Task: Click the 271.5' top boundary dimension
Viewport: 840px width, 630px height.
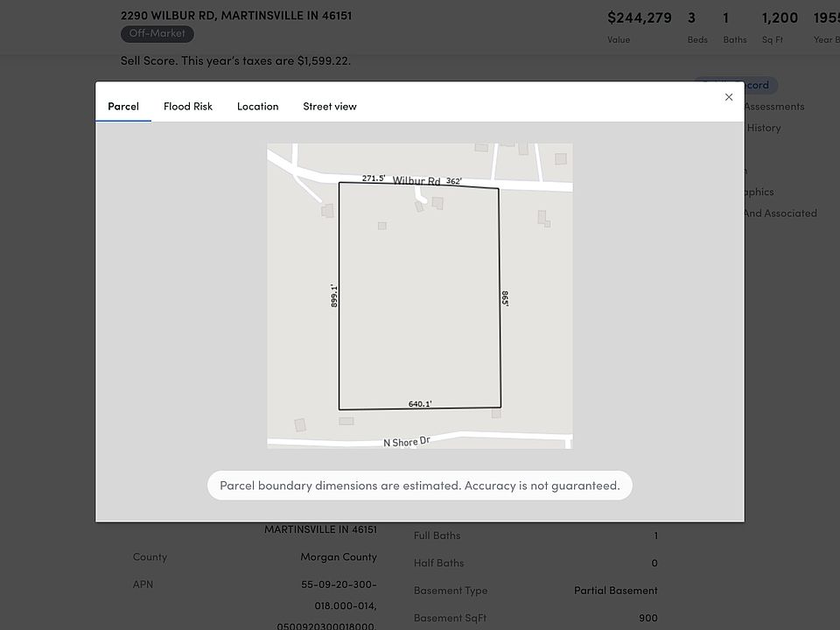Action: point(374,178)
